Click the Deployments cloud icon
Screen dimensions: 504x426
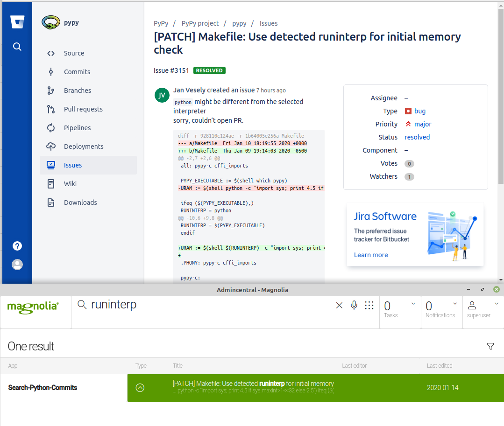[51, 147]
